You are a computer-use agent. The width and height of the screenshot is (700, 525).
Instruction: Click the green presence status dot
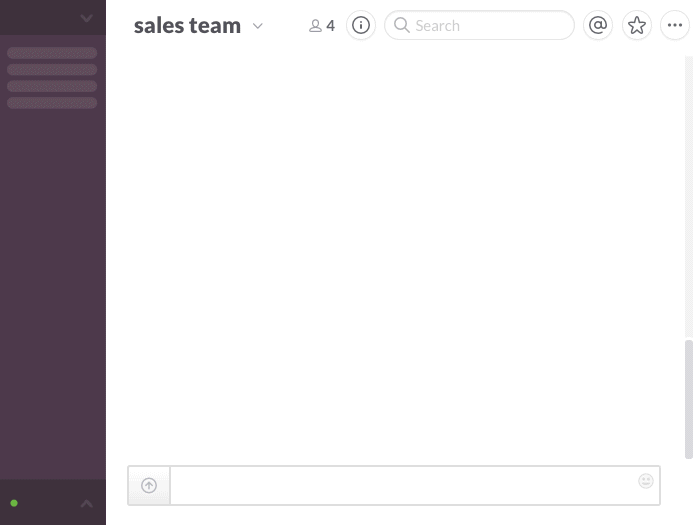[x=14, y=503]
